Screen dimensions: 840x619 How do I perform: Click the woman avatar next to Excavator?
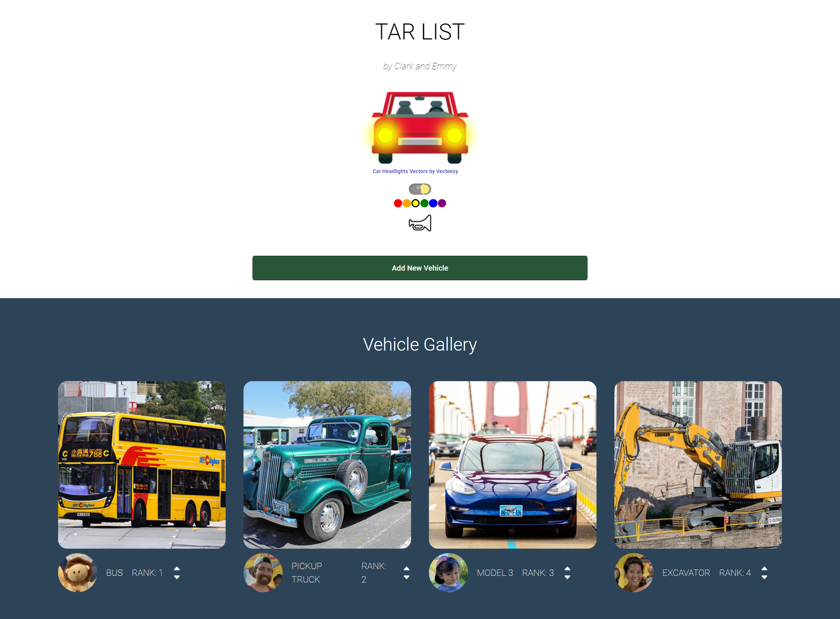pos(634,572)
